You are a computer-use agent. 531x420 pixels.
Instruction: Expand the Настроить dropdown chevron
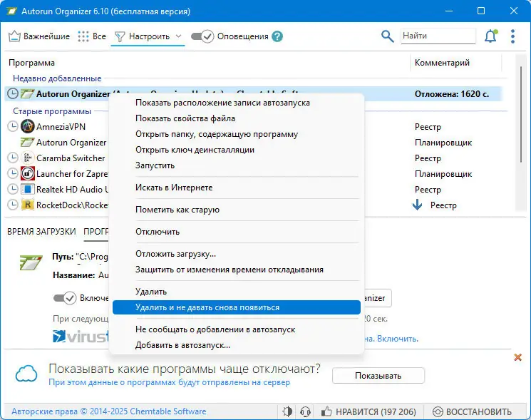coord(178,36)
